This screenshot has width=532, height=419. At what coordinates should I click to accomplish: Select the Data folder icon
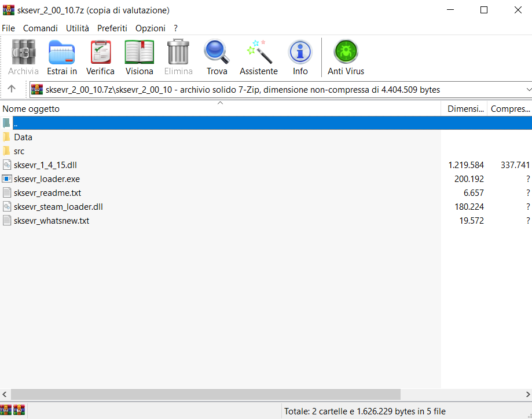pyautogui.click(x=6, y=137)
